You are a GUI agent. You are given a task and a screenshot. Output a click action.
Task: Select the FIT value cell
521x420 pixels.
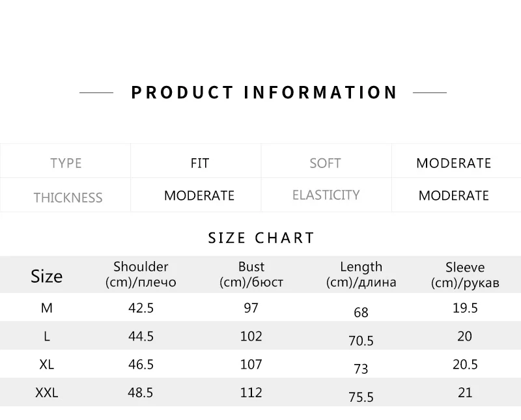(x=199, y=163)
